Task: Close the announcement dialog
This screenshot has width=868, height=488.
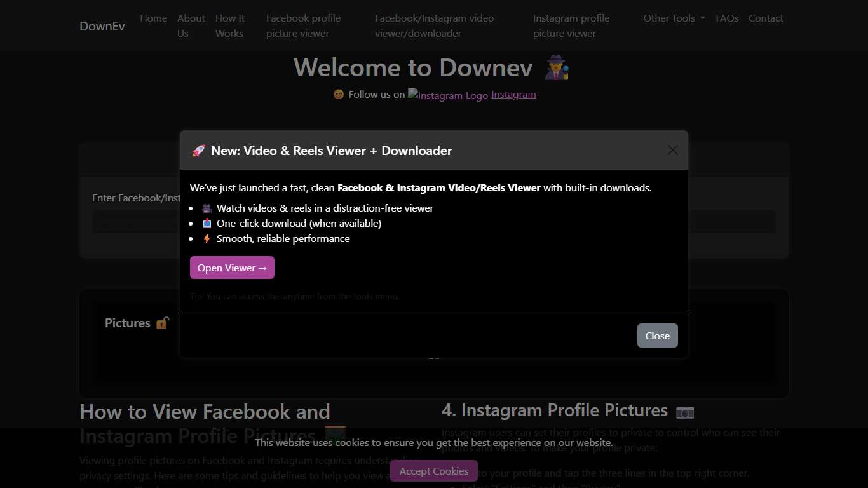Action: pos(657,335)
